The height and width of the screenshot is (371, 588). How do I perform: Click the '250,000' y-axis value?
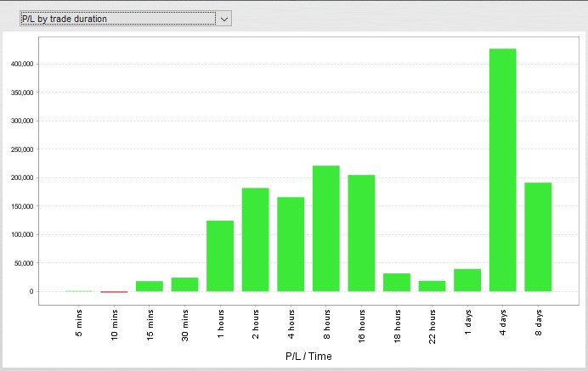coord(22,149)
